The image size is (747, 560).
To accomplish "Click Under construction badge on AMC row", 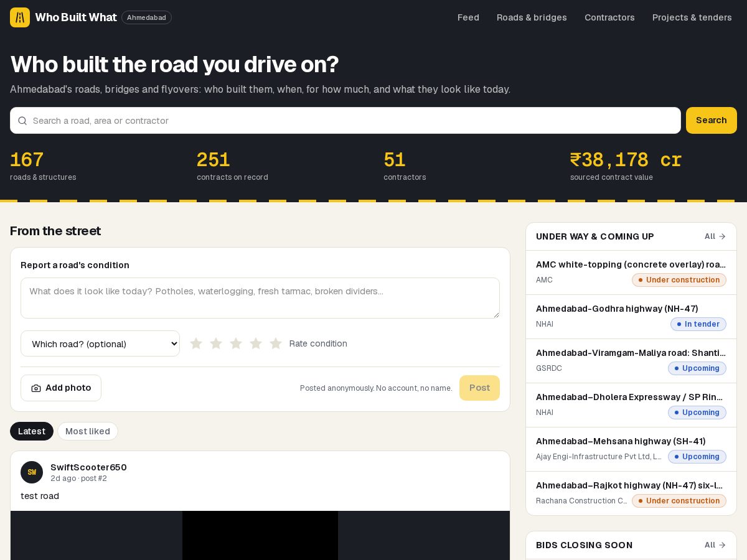I will [679, 280].
